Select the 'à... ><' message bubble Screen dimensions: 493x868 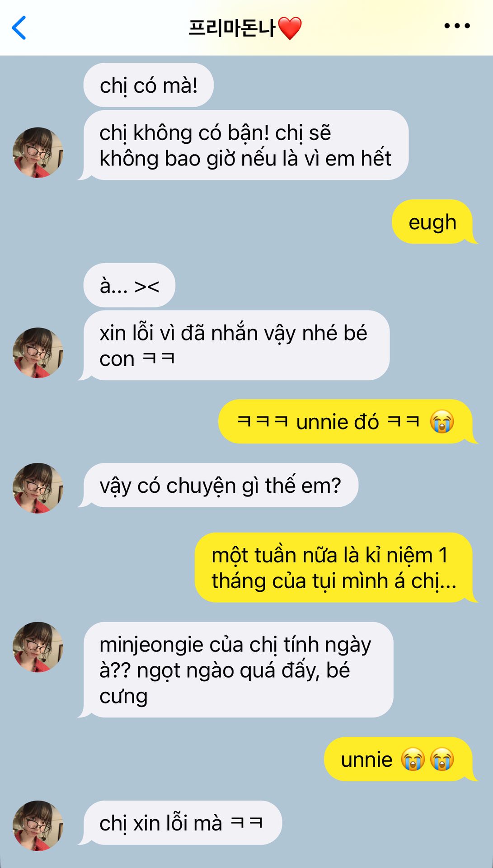(x=129, y=286)
